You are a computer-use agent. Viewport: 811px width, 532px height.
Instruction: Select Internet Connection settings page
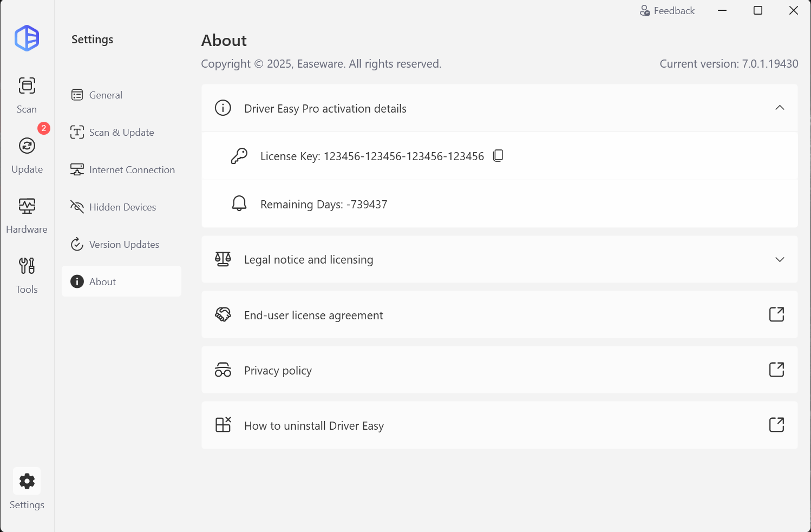[x=121, y=170]
